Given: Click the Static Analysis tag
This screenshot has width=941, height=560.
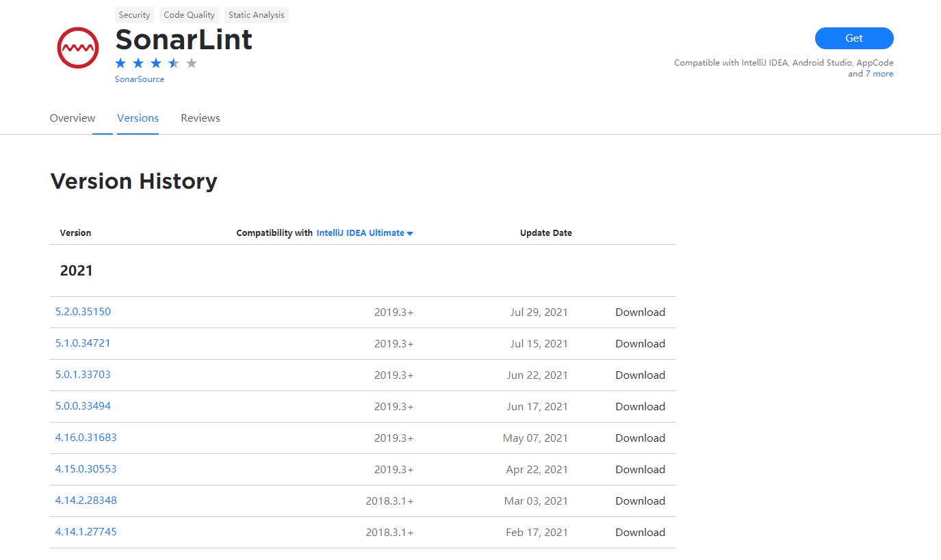Looking at the screenshot, I should [257, 15].
